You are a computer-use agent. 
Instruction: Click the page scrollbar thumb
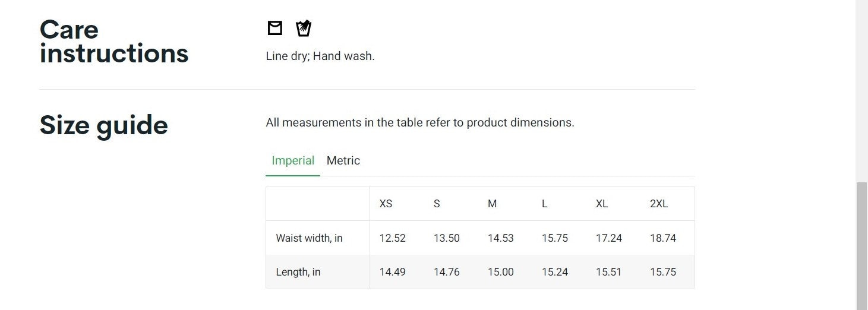click(861, 246)
